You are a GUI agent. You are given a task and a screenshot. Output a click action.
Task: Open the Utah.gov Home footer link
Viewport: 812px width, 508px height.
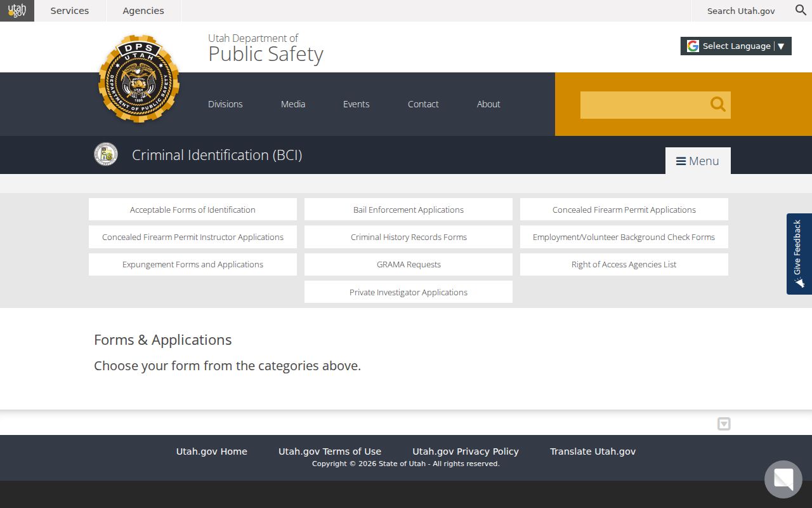click(x=212, y=451)
